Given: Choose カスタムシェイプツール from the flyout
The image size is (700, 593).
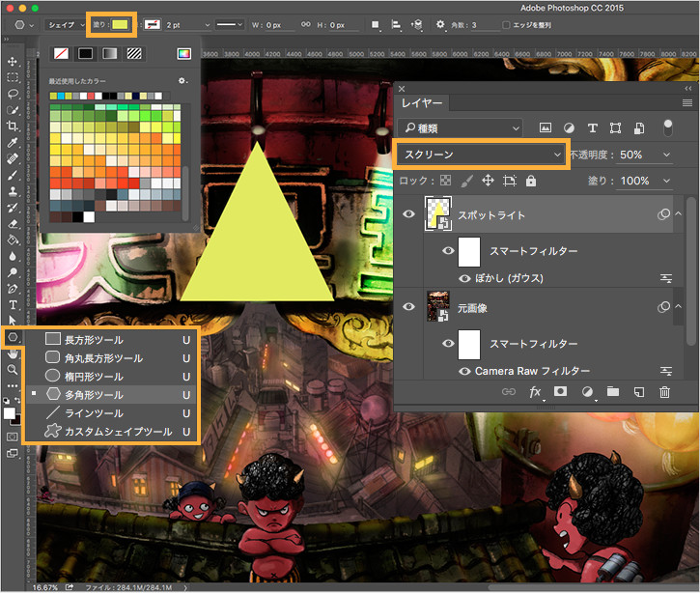Looking at the screenshot, I should point(111,432).
